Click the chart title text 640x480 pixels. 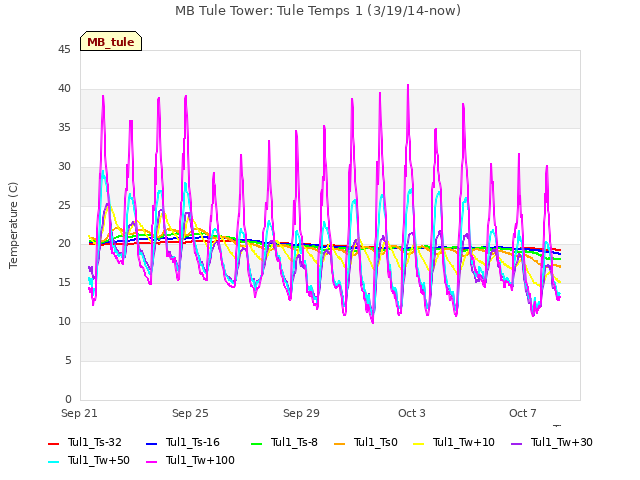click(318, 11)
